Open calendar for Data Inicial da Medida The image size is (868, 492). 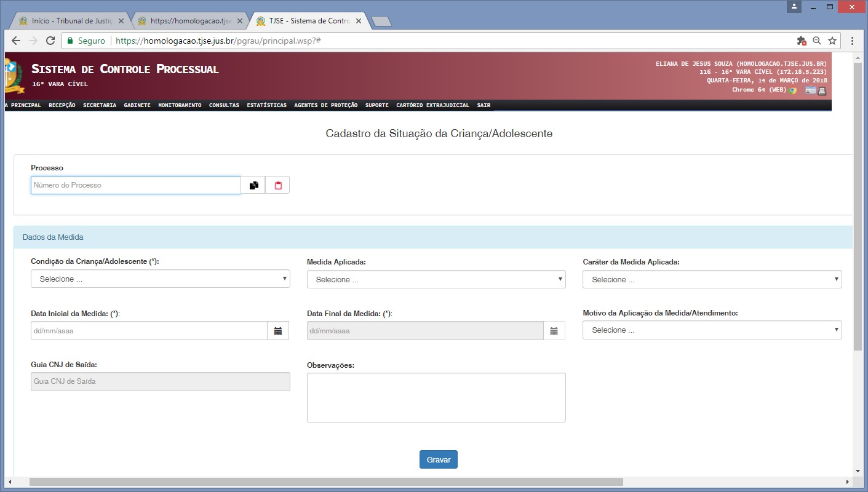[x=278, y=331]
